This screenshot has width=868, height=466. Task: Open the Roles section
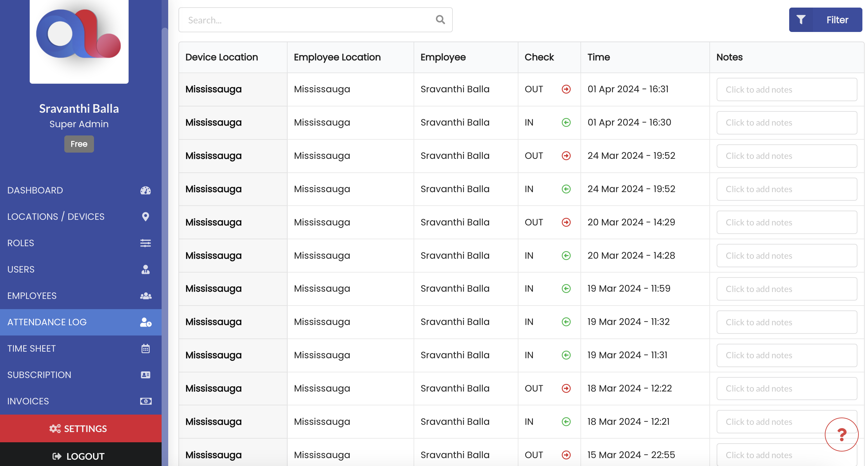tap(81, 243)
